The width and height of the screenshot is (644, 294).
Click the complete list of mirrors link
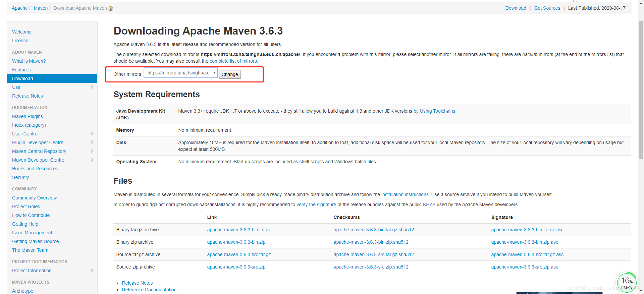(234, 61)
